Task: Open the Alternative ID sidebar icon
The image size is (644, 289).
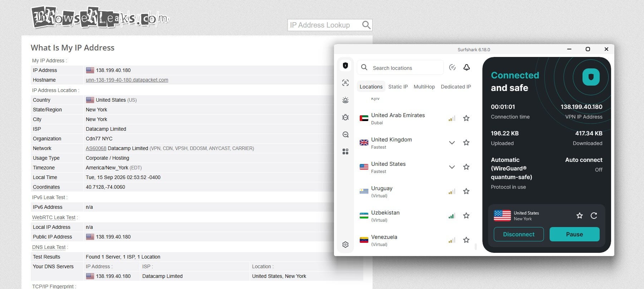Action: point(345,83)
